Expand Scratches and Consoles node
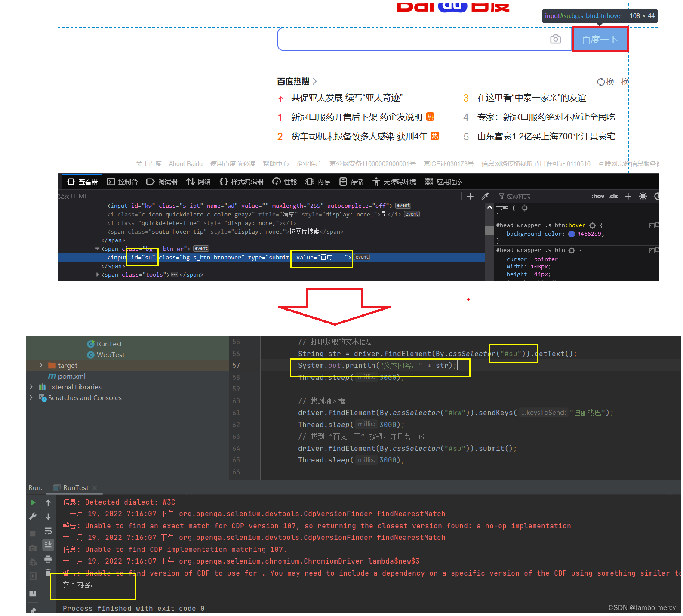 pos(31,397)
